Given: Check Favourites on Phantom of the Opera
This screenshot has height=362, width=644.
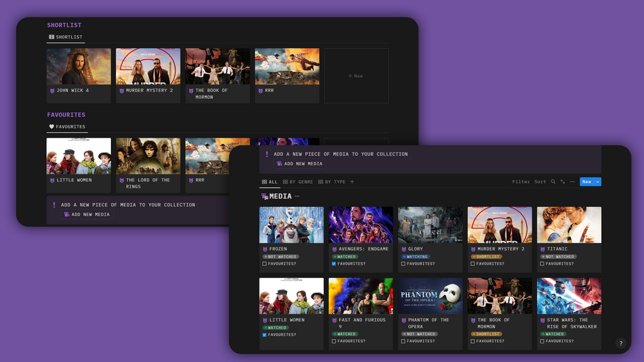Looking at the screenshot, I should (403, 341).
